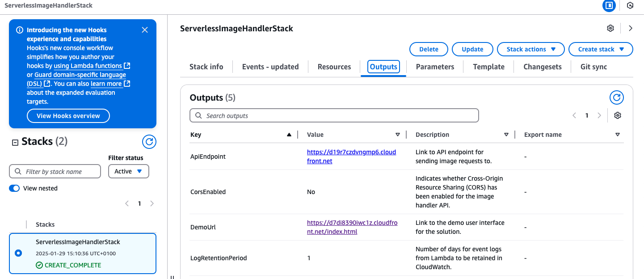Toggle the split panel icon in header
The width and height of the screenshot is (644, 279).
(609, 5)
